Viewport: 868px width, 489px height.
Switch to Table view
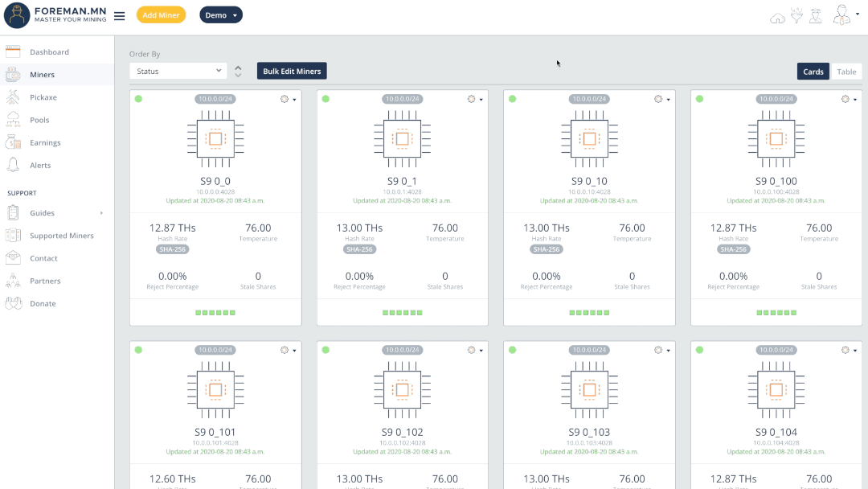(x=846, y=72)
